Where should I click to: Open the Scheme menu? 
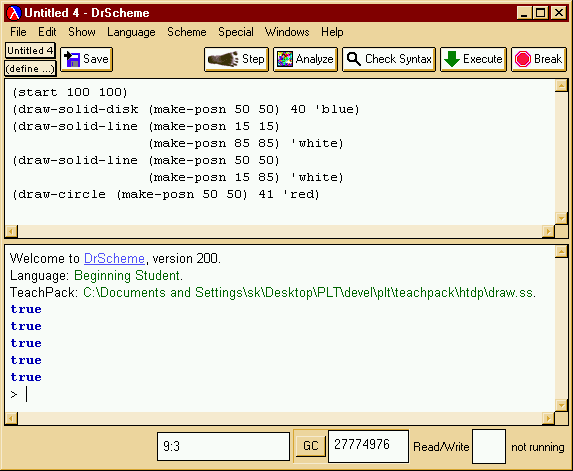pos(187,32)
